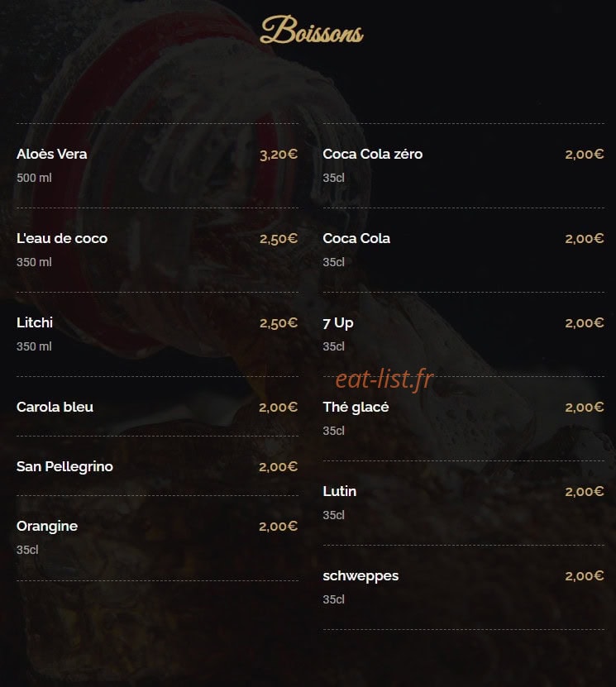Viewport: 616px width, 687px height.
Task: Pick the schweppes item
Action: tap(361, 575)
